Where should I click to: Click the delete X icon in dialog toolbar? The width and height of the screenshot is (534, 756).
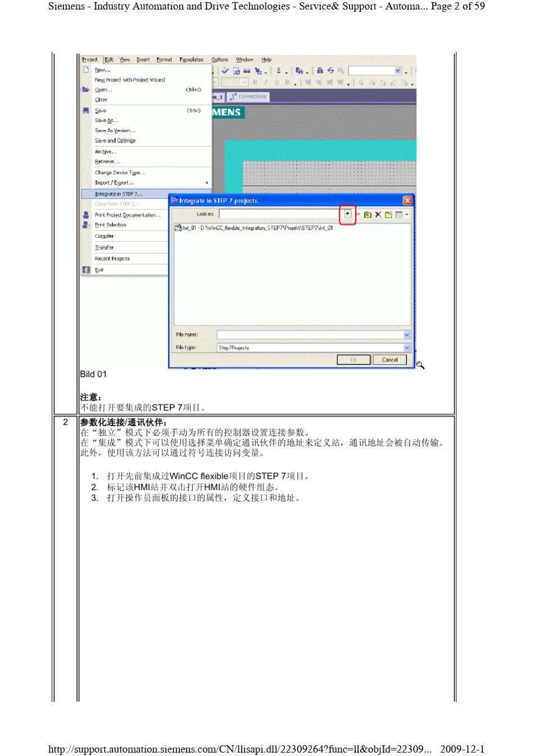(x=378, y=215)
